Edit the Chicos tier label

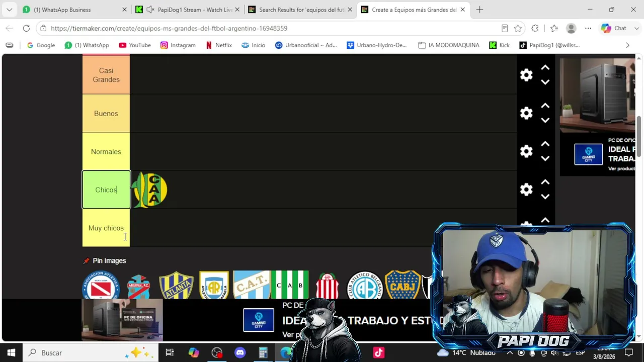click(106, 190)
